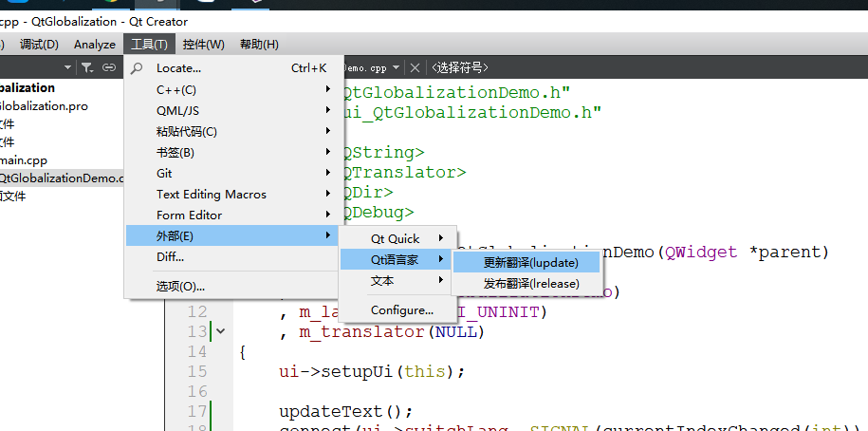Collapse the code fold chevron at line 13
This screenshot has width=868, height=431.
tap(220, 331)
